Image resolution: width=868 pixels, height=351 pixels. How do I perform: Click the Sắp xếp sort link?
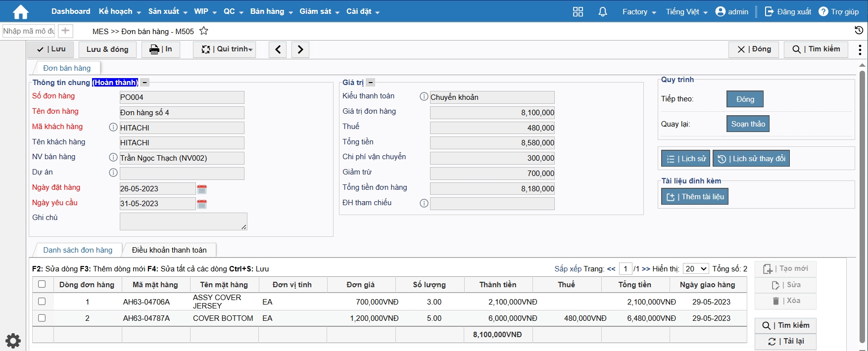(x=568, y=269)
